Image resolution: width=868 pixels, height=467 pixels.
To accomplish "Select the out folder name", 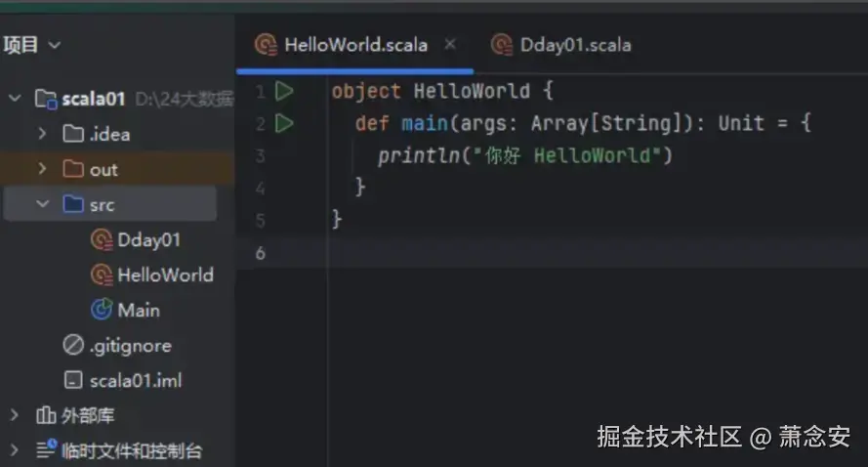I will (x=103, y=170).
